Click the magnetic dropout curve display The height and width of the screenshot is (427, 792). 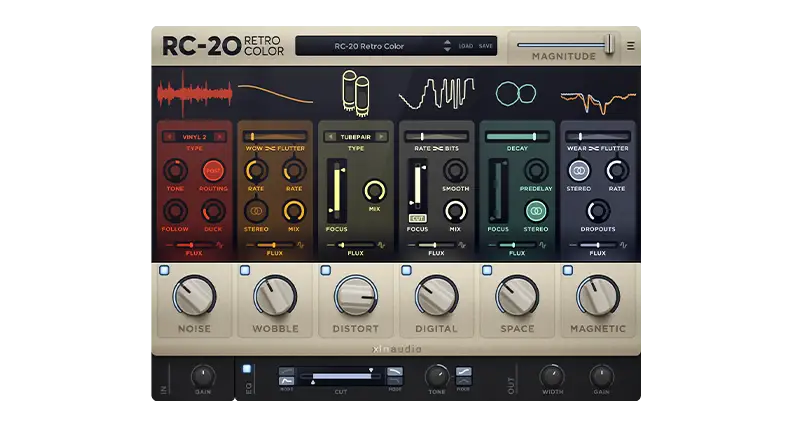598,101
